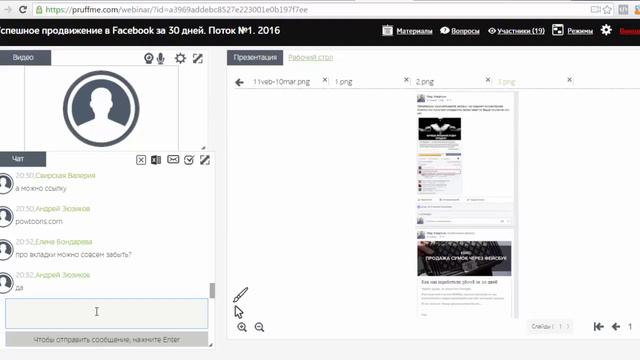Screen dimensions: 640x360
Task: Bookmark the page with the star icon
Action: 607,9
